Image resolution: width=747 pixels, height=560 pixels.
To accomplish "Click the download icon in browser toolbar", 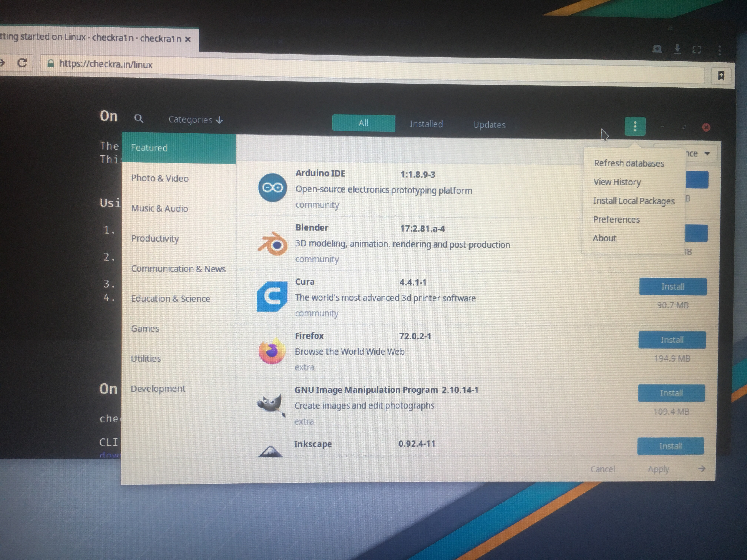I will point(677,49).
